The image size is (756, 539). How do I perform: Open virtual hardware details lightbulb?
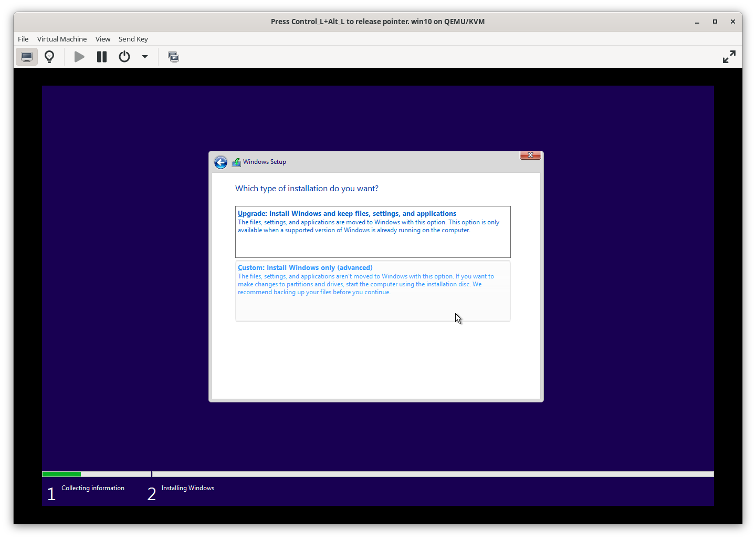coord(49,57)
